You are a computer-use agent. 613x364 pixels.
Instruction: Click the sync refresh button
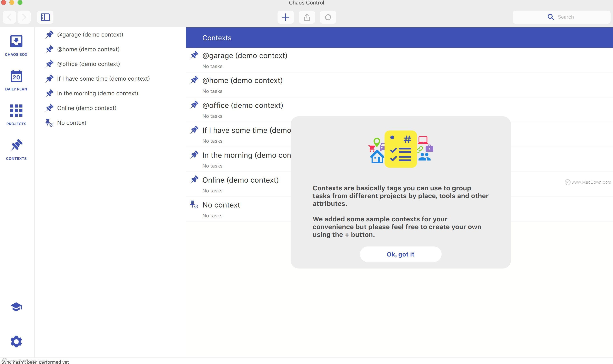tap(328, 17)
